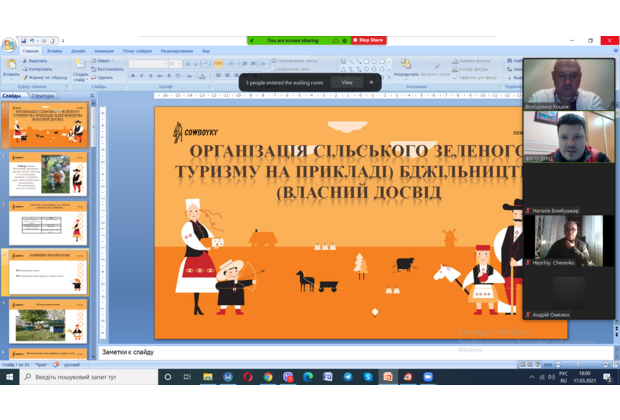Click the Windows Start button
620x420 pixels.
coord(9,377)
